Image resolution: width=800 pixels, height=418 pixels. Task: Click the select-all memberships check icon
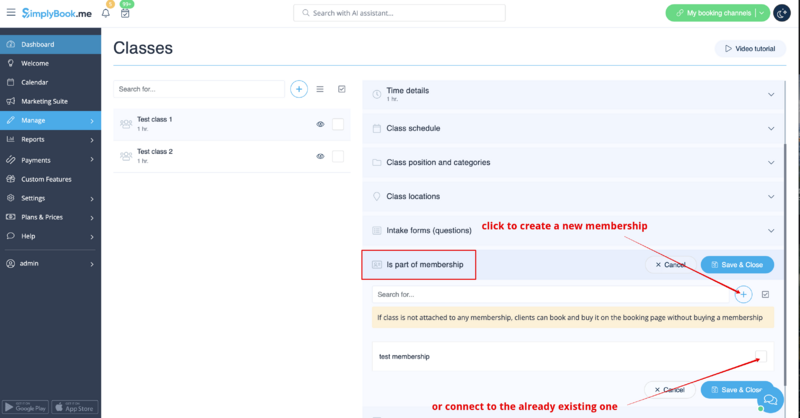(x=765, y=294)
